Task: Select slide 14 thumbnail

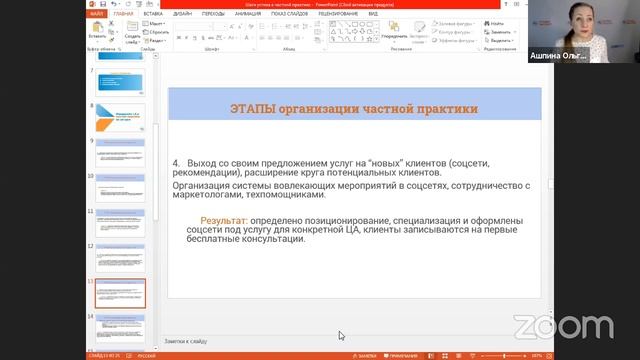Action: [x=120, y=329]
